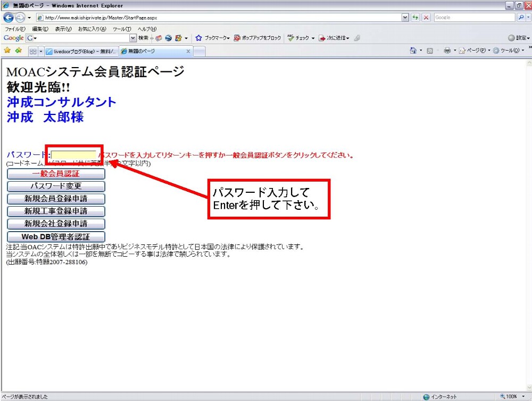This screenshot has height=401, width=532.
Task: Toggle the ポップアップをブロック popup blocker
Action: [x=257, y=38]
